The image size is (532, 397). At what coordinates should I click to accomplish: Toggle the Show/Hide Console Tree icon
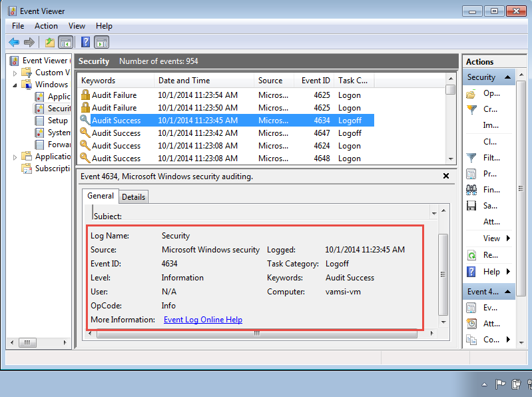66,43
